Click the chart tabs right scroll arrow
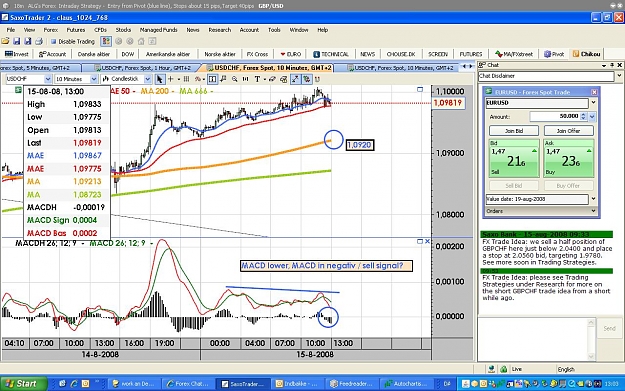Image resolution: width=625 pixels, height=391 pixels. (470, 67)
